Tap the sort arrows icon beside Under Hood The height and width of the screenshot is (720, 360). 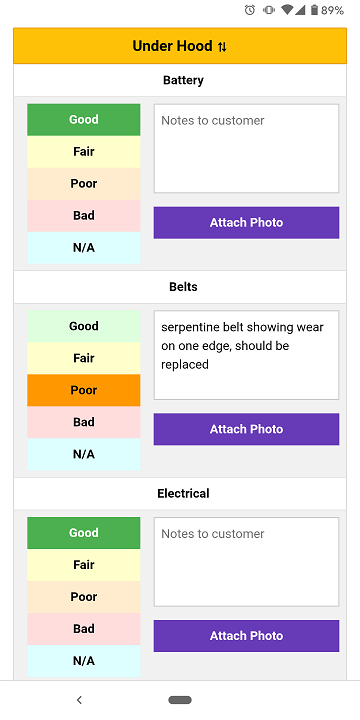tap(222, 47)
